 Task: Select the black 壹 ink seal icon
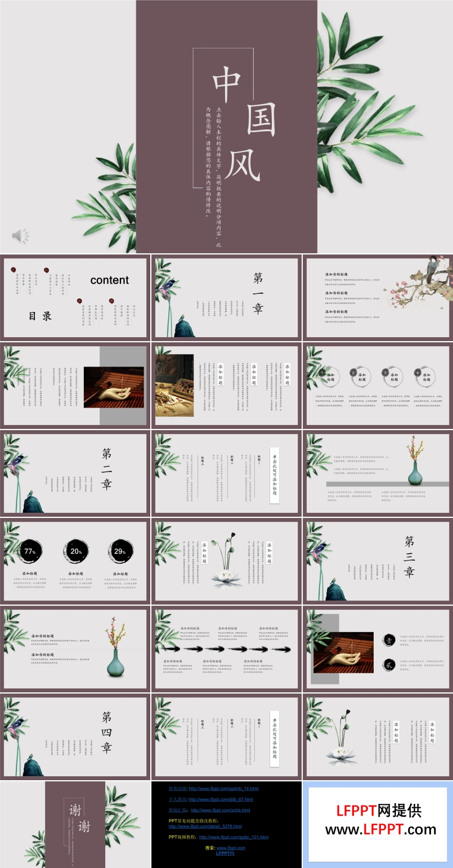[389, 640]
